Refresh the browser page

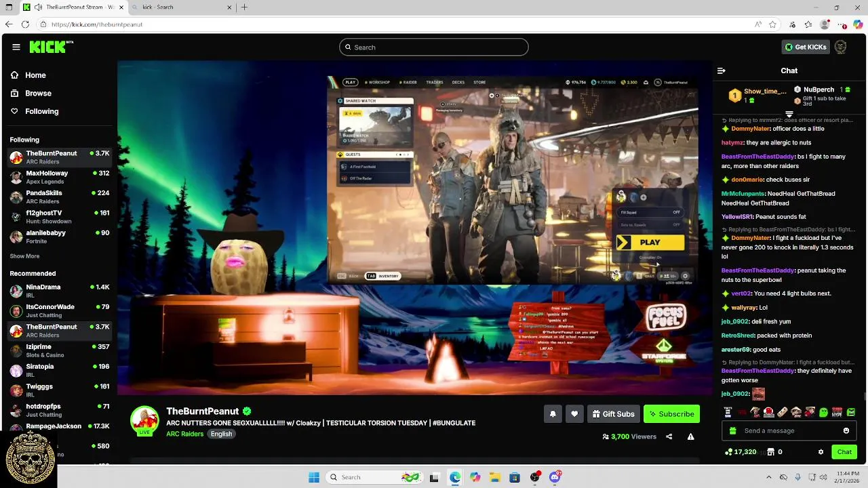pos(25,24)
